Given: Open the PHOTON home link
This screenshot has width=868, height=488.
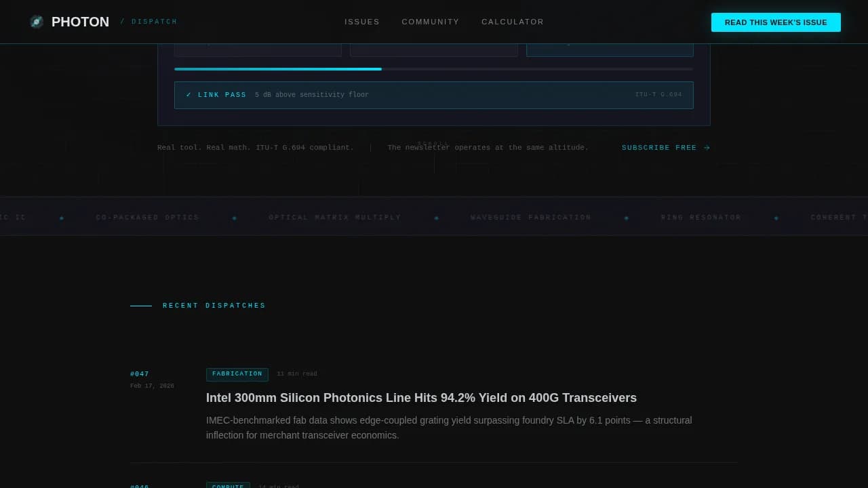Looking at the screenshot, I should [x=80, y=22].
